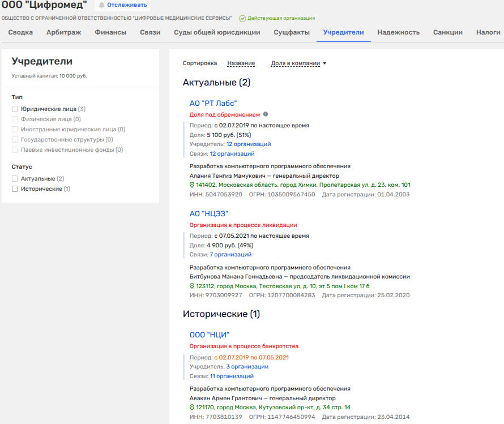Open the Финансы tab

tap(110, 32)
